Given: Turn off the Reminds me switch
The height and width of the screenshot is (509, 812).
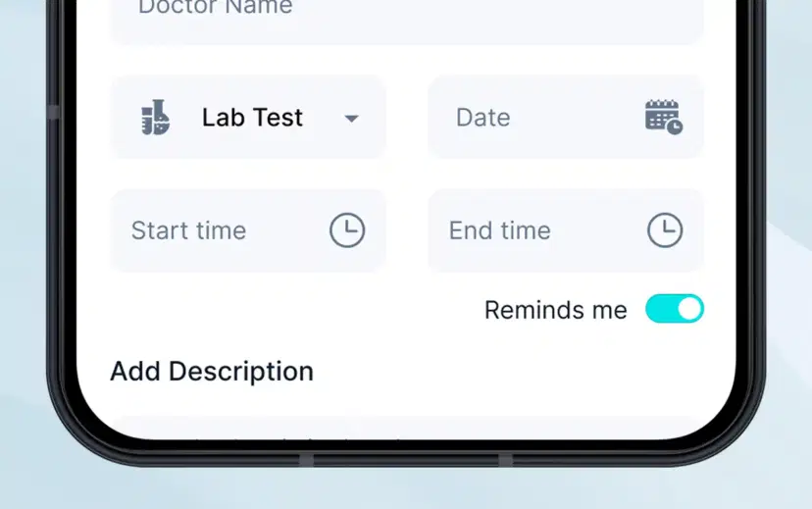Looking at the screenshot, I should [674, 309].
